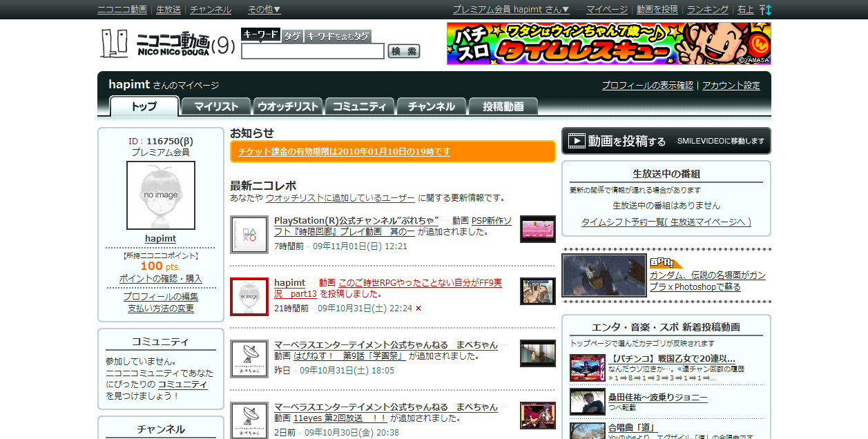Open マイページ link in top bar

pos(607,10)
